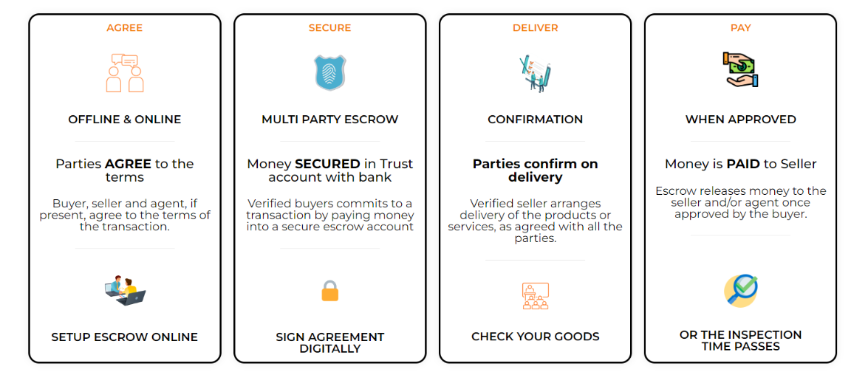Click the magnifier with checkmark icon
The height and width of the screenshot is (386, 868).
click(741, 291)
